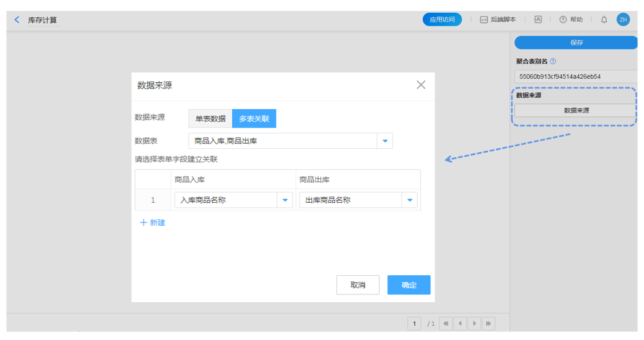Click the 应用访问 button
644x340 pixels.
pyautogui.click(x=442, y=20)
